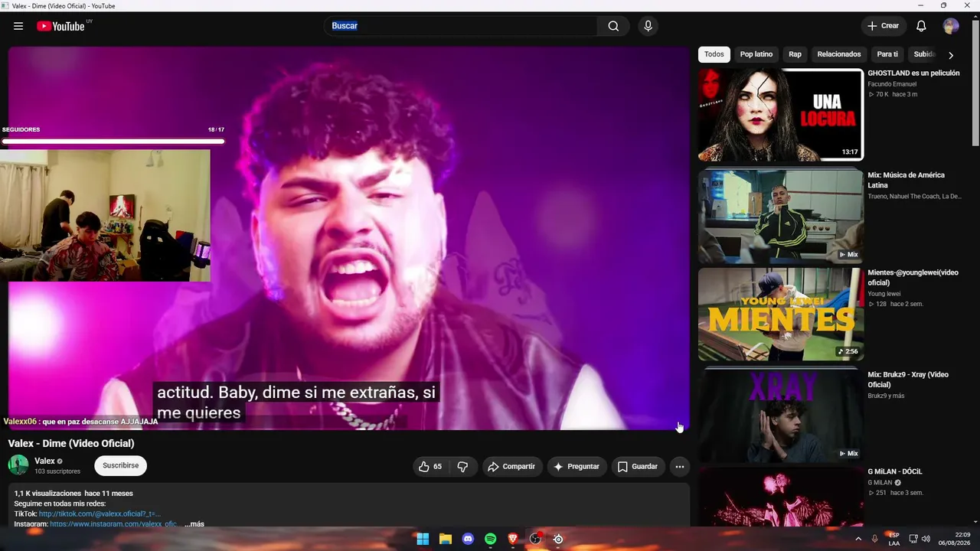Open Valex channel avatar

pyautogui.click(x=18, y=465)
